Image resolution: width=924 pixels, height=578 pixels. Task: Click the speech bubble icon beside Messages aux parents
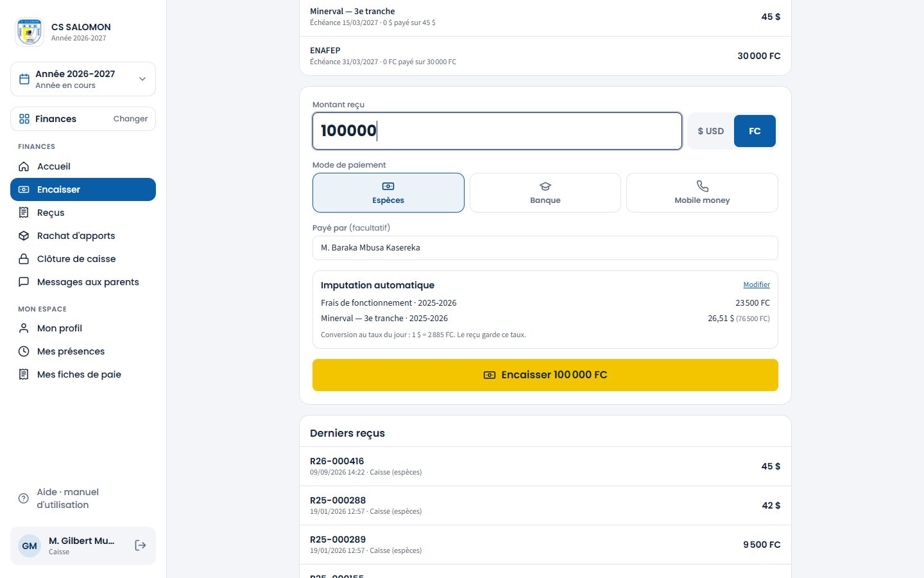tap(24, 282)
